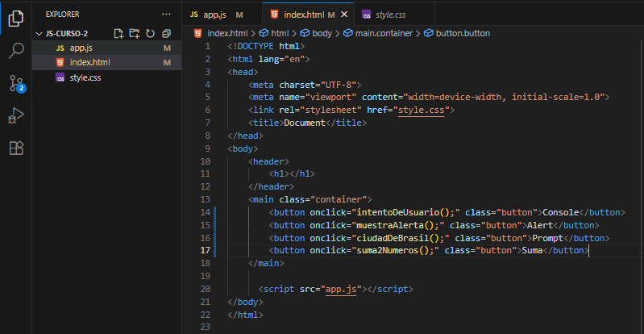Open the Run and Debug view
644x334 pixels.
coord(16,115)
